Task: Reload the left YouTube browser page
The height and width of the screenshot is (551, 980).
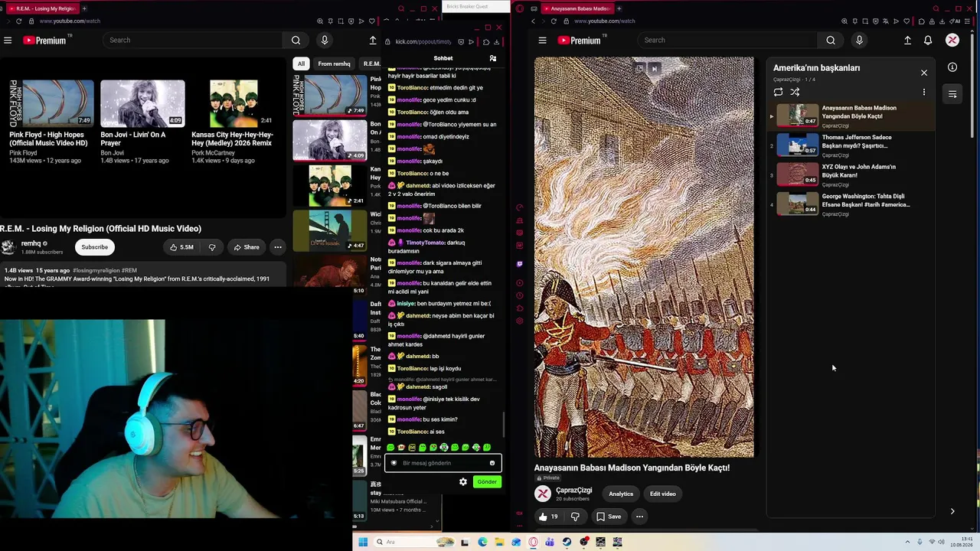Action: [18, 21]
